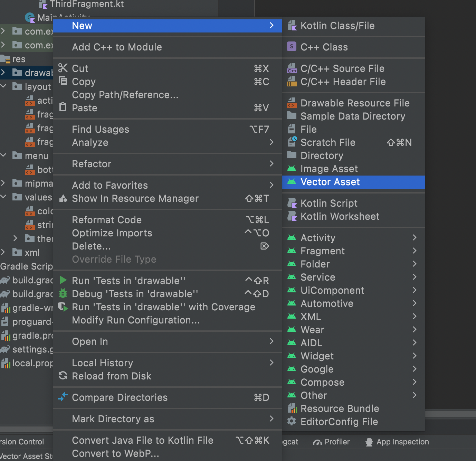Choose Reformat Code menu entry
This screenshot has width=476, height=461.
[168, 220]
